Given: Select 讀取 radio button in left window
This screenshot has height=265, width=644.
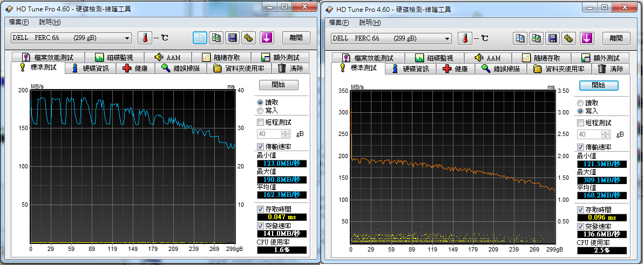Looking at the screenshot, I should (260, 103).
